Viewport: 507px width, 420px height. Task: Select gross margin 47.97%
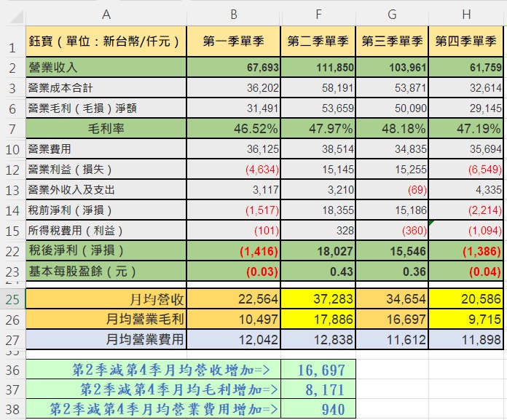(x=318, y=129)
